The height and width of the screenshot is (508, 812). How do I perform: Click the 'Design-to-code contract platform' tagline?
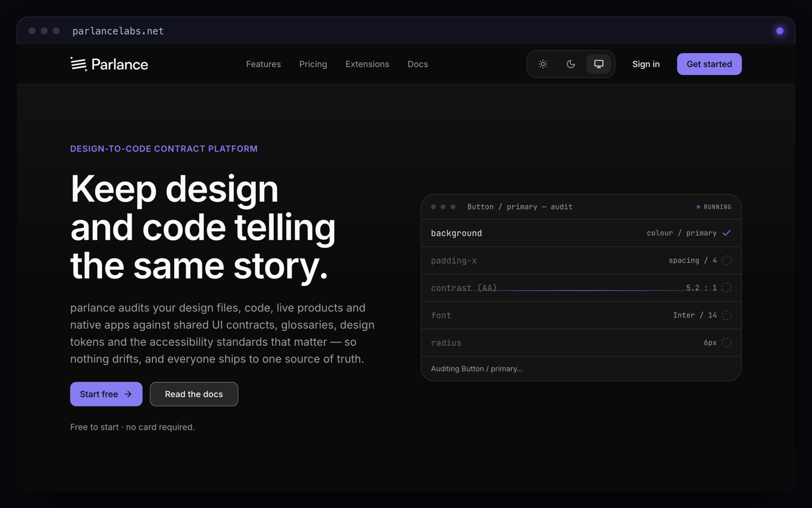click(x=164, y=149)
